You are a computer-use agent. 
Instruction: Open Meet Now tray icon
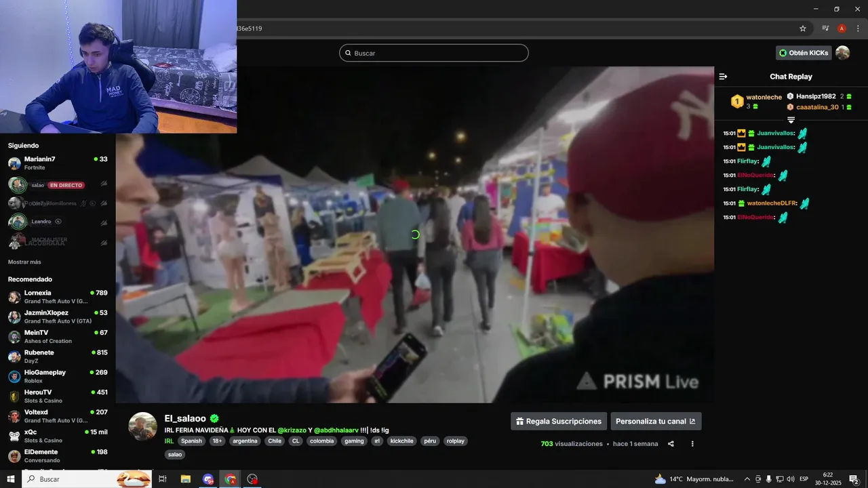click(x=758, y=479)
